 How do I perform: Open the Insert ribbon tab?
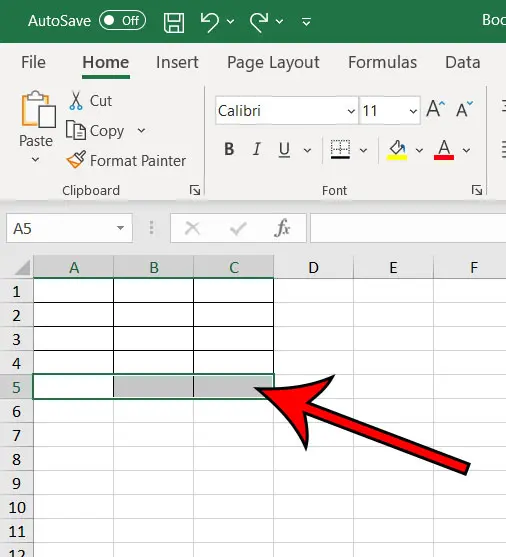(177, 63)
